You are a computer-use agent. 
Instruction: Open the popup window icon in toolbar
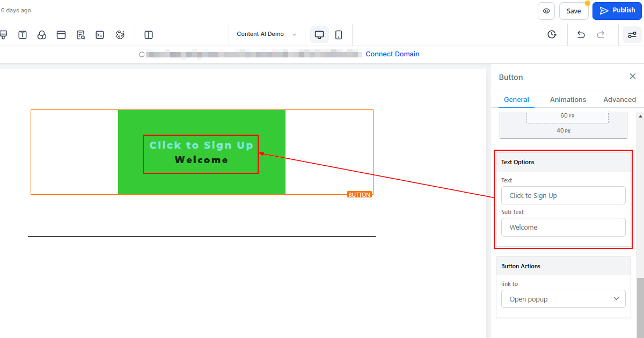(61, 35)
